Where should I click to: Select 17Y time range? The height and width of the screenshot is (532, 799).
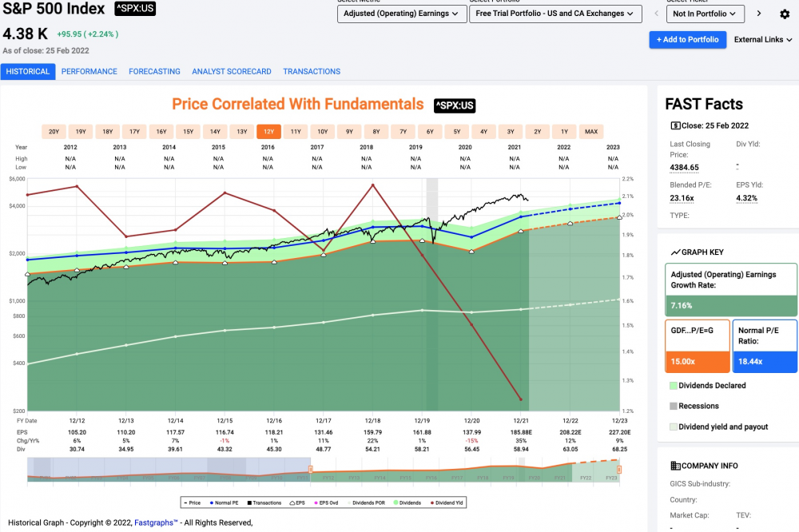click(134, 132)
